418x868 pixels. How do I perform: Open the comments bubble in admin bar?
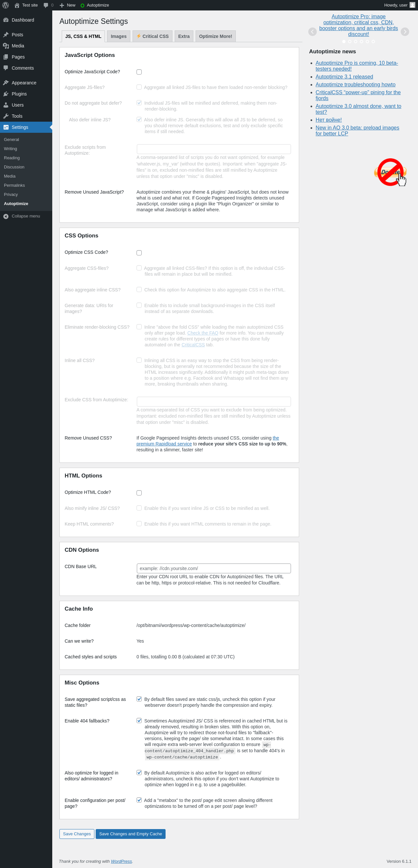click(46, 5)
